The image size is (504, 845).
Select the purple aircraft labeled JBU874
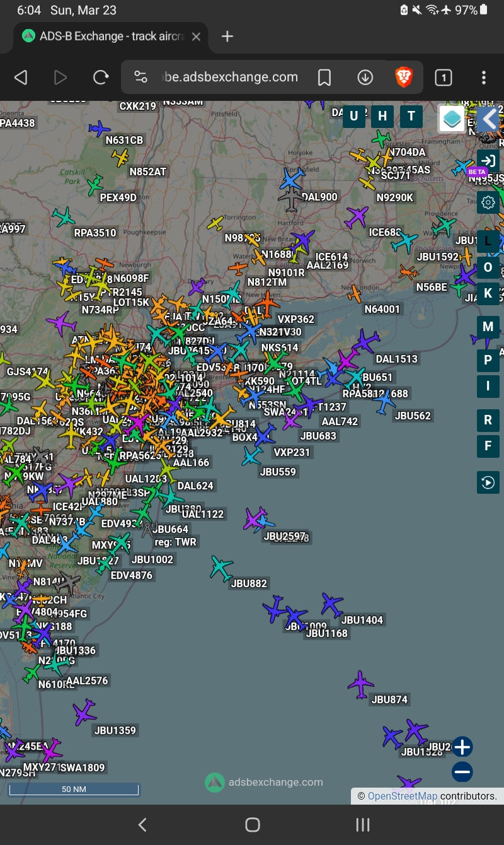click(x=361, y=685)
